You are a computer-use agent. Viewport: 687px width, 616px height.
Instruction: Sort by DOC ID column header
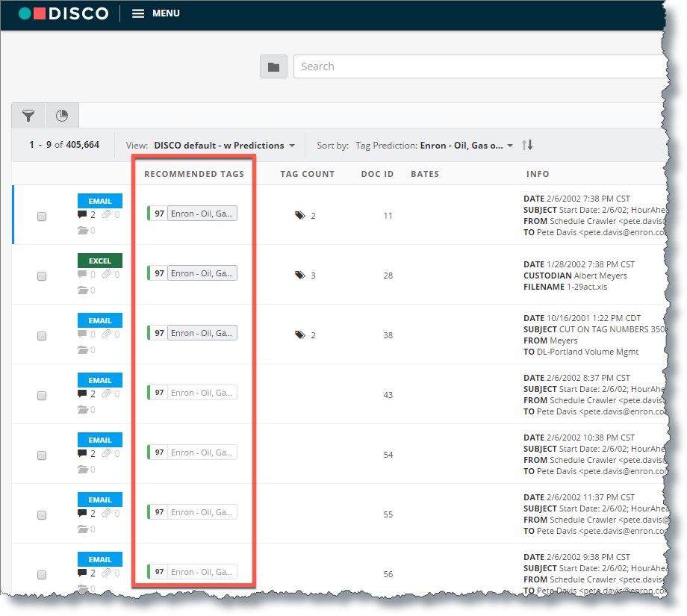point(377,175)
